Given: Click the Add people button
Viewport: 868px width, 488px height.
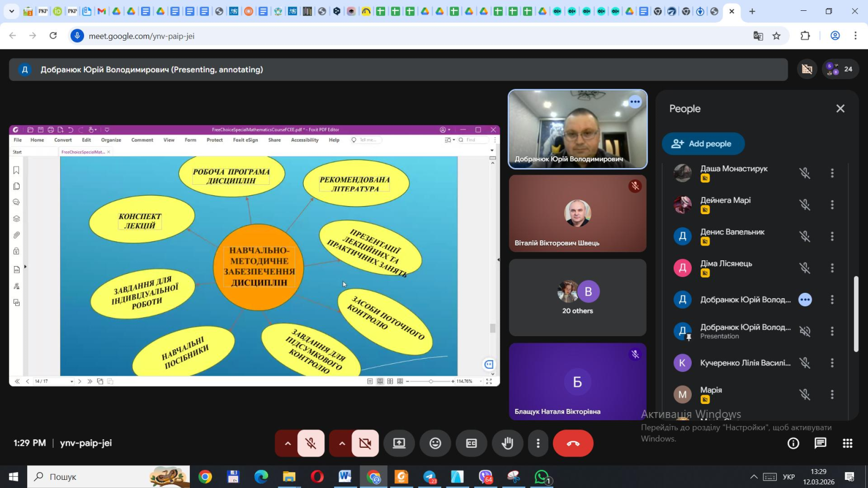Looking at the screenshot, I should click(x=703, y=144).
